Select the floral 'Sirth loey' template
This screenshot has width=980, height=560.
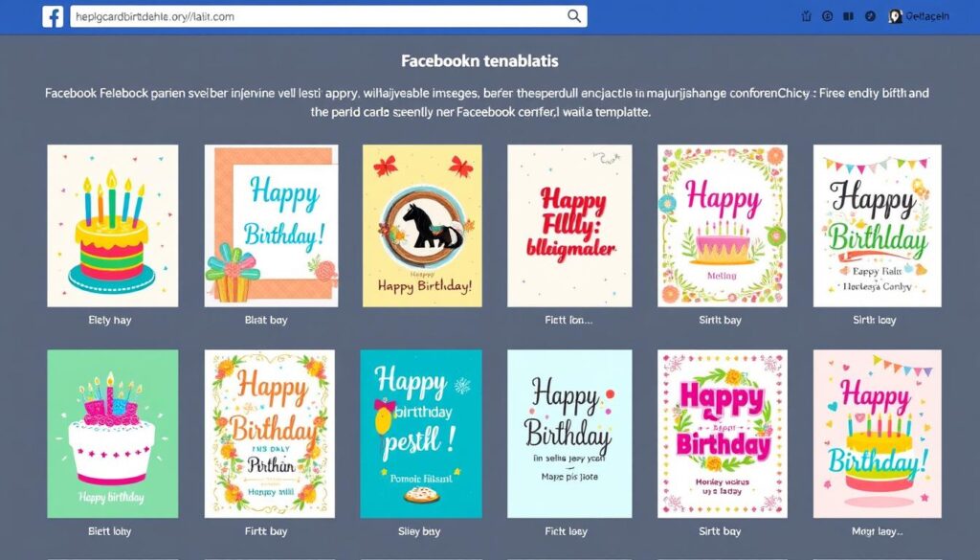tap(875, 225)
